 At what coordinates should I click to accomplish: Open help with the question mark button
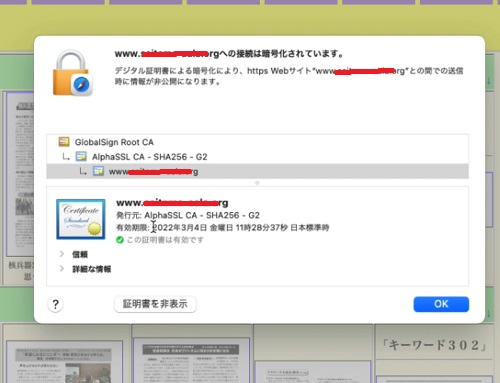click(56, 304)
